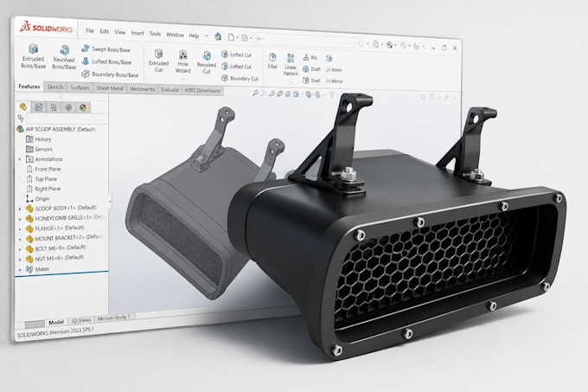Create a new document via toolbar icon
The height and width of the screenshot is (392, 588).
pos(231,36)
